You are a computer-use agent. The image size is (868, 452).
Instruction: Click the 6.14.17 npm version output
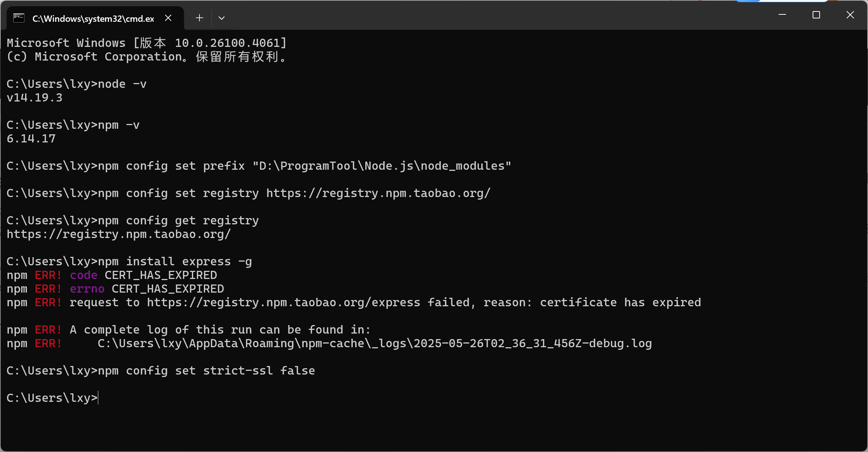[x=31, y=139]
